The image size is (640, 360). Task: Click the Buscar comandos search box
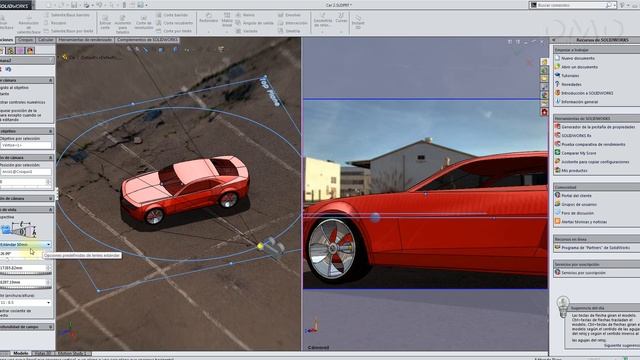point(570,5)
